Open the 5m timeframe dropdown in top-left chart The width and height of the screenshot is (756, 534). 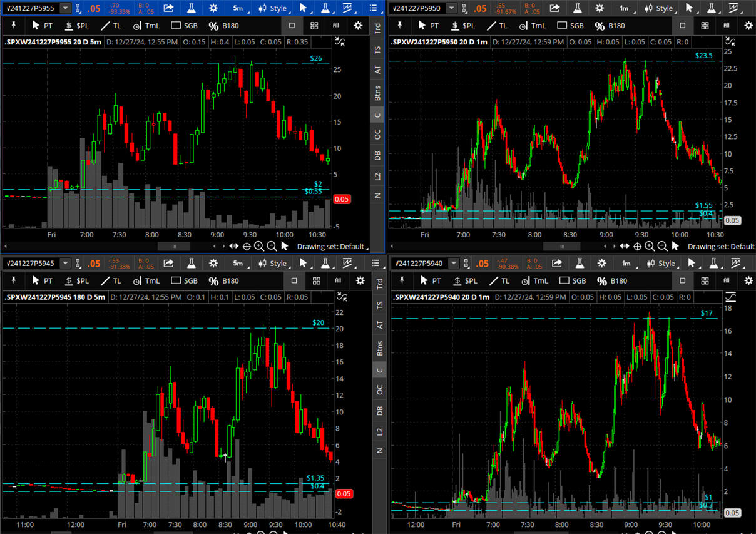pos(238,8)
